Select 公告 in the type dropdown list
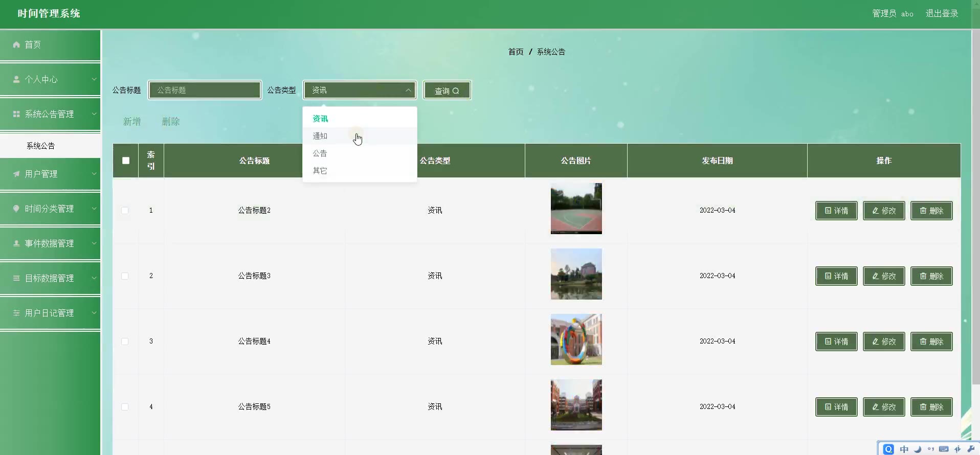 pyautogui.click(x=360, y=153)
